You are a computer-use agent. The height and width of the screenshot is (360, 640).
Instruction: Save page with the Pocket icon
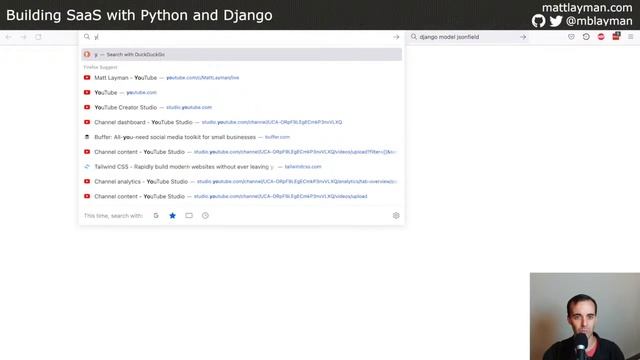(x=571, y=37)
